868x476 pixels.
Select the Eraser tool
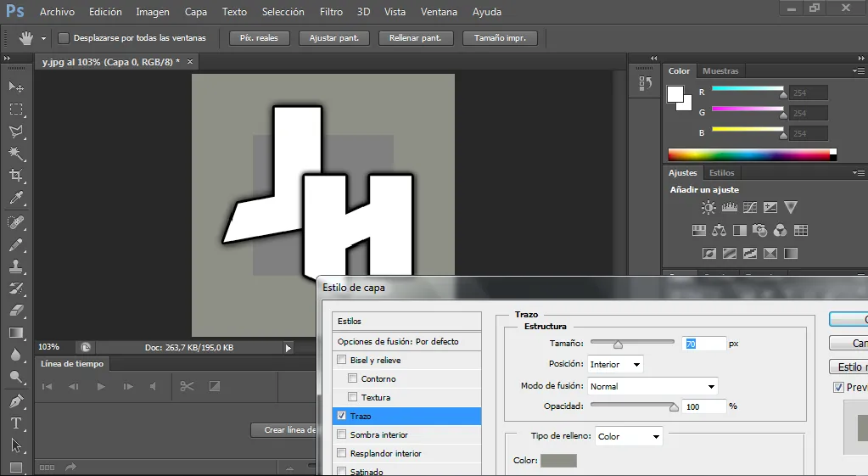[16, 310]
